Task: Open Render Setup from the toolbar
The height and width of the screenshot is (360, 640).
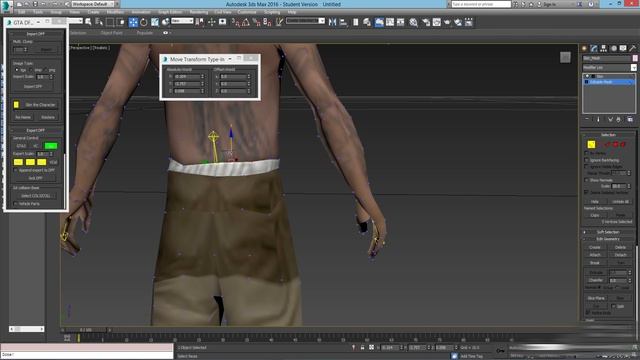Action: (426, 22)
